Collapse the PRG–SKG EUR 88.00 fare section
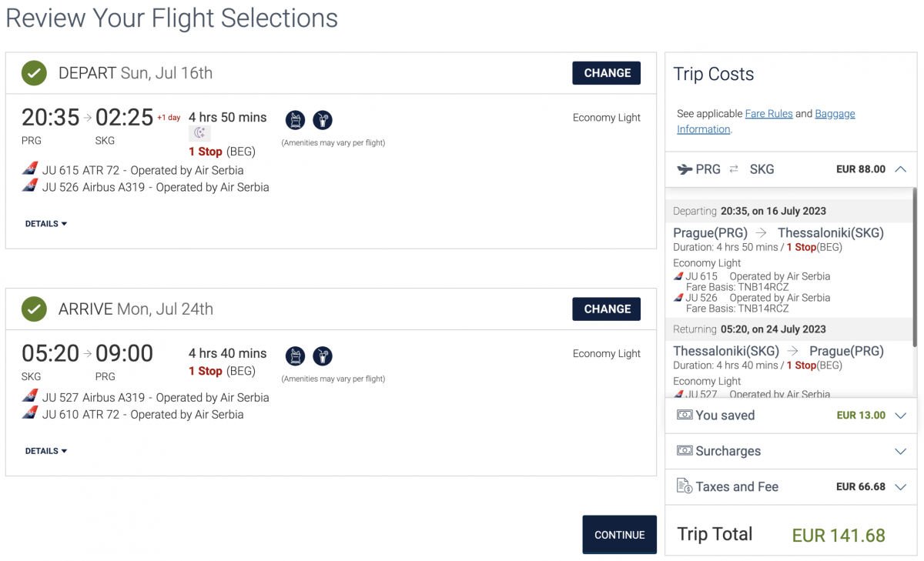This screenshot has width=924, height=561. [900, 169]
